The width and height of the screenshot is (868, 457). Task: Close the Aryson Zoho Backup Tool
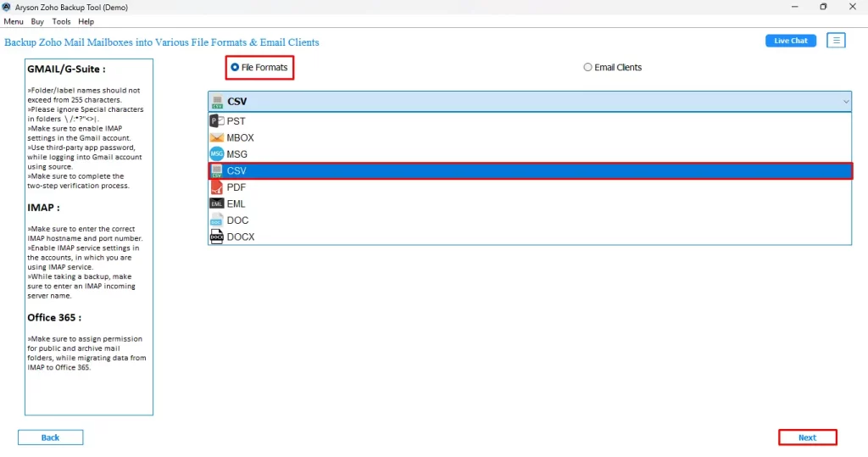tap(853, 7)
